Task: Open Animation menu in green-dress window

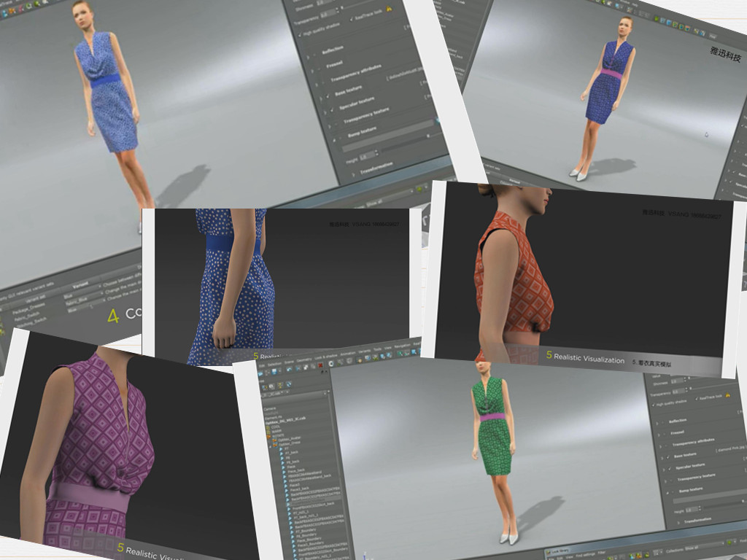Action: click(x=348, y=354)
